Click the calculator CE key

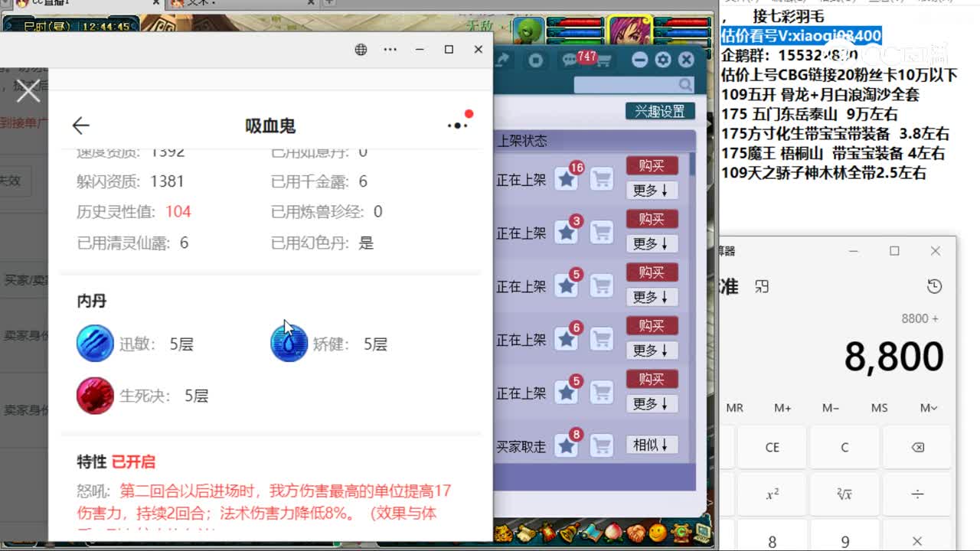point(772,448)
